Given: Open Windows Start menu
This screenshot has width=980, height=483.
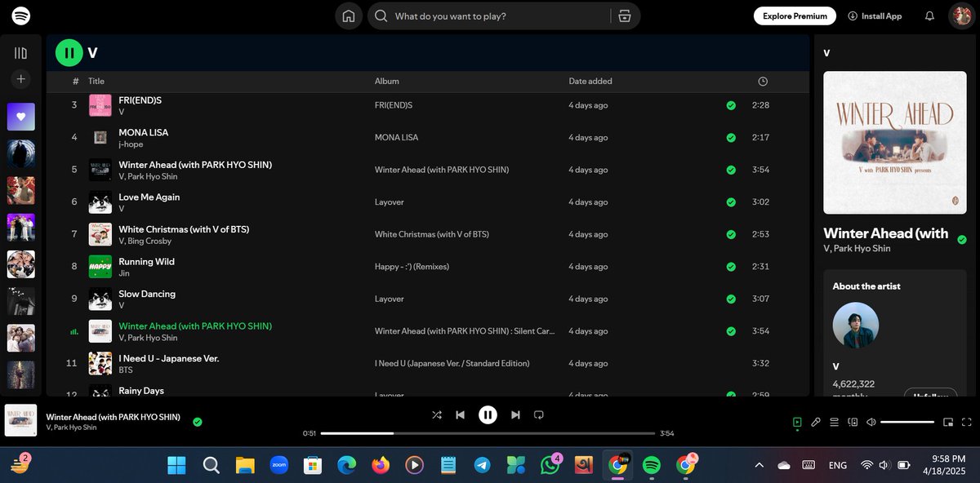Looking at the screenshot, I should tap(176, 465).
